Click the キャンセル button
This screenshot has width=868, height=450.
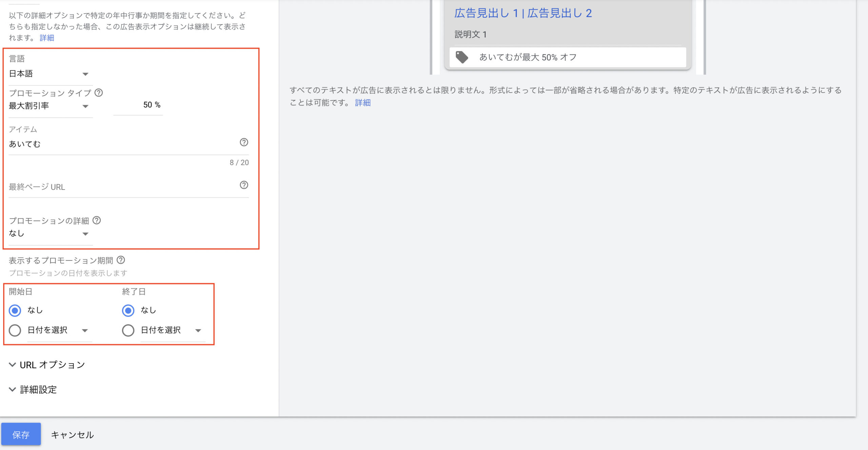point(72,435)
